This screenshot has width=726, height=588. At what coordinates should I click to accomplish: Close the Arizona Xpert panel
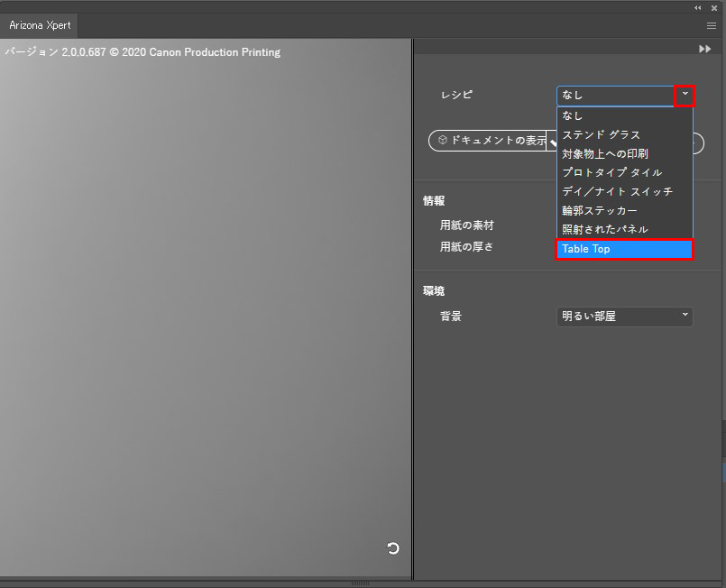click(x=714, y=8)
